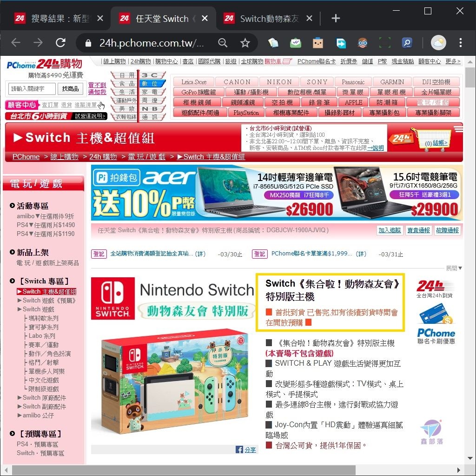This screenshot has width=476, height=476.
Task: Click the 試營運說明 link
Action: click(x=90, y=116)
